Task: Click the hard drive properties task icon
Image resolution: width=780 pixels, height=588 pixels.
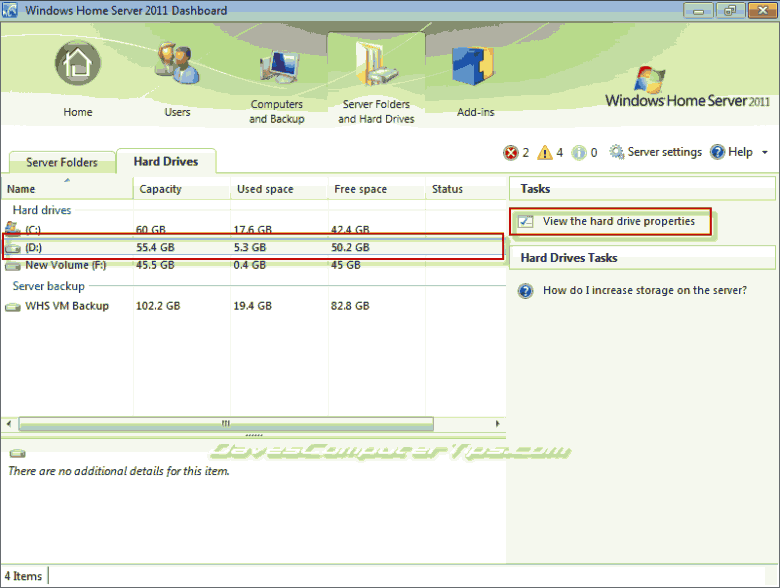Action: tap(525, 221)
